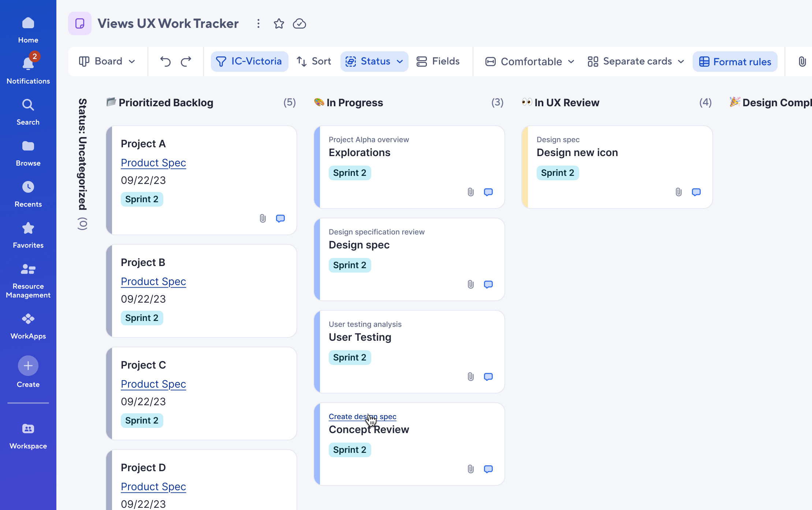The height and width of the screenshot is (510, 812).
Task: Open Product Spec link on Project B
Action: [153, 281]
